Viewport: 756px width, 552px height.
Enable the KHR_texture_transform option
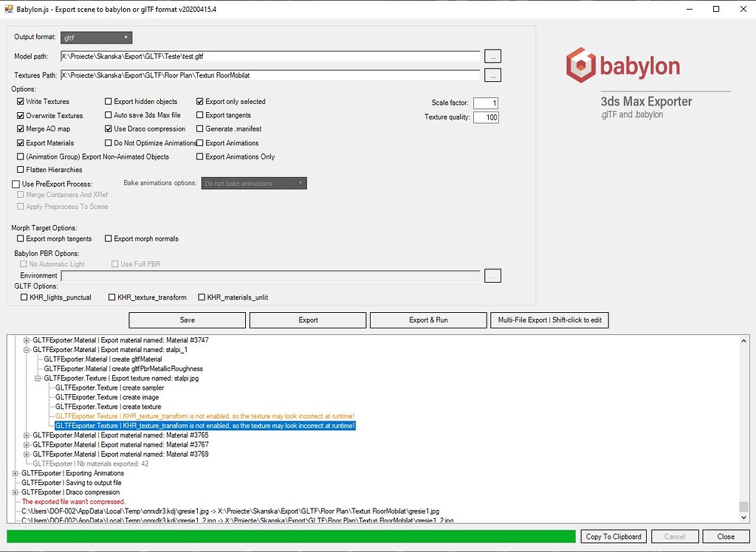click(x=111, y=297)
